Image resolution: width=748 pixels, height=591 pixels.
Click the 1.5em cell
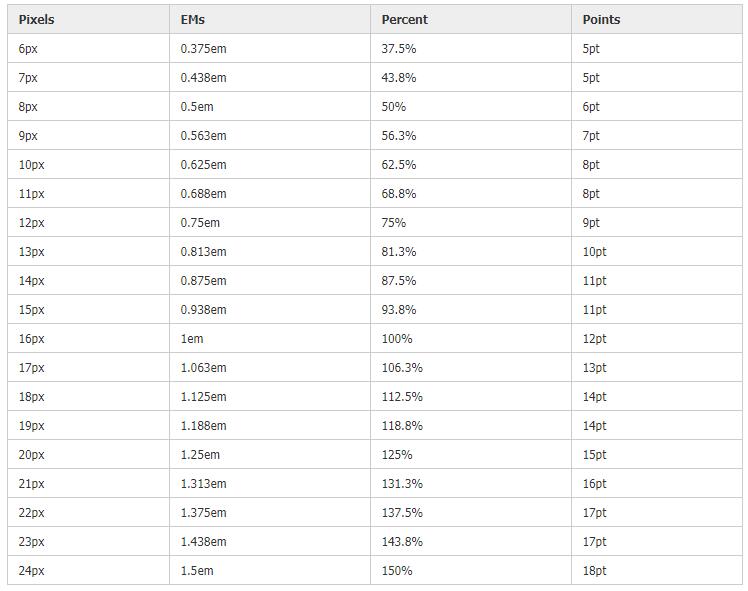(x=270, y=570)
